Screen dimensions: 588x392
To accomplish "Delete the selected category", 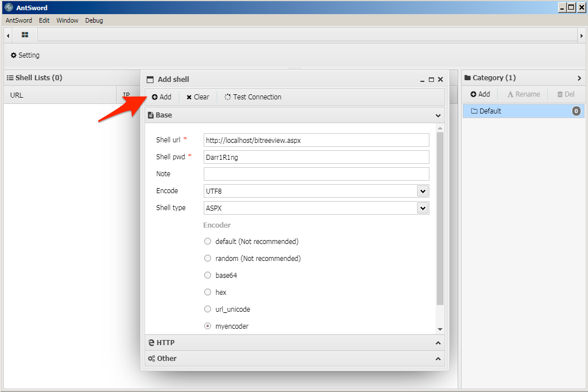I will (566, 94).
